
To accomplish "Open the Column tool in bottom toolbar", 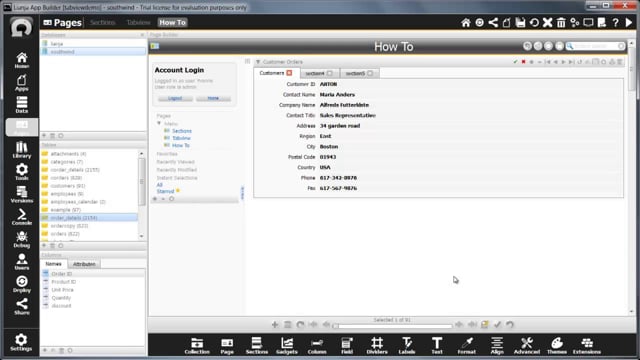I will coord(317,346).
